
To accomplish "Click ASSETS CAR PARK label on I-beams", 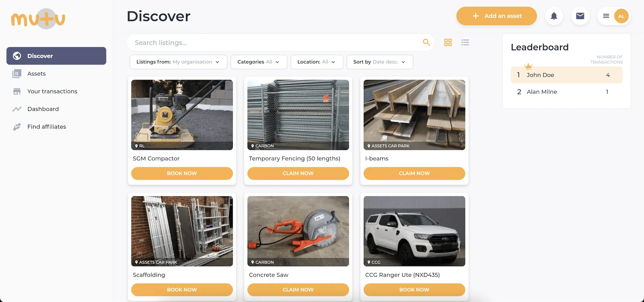I will click(x=391, y=146).
